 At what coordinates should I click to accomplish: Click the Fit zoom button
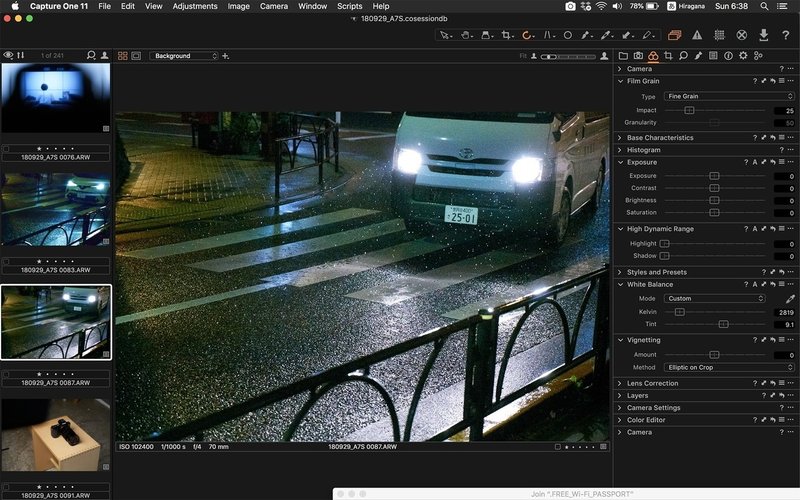[523, 56]
